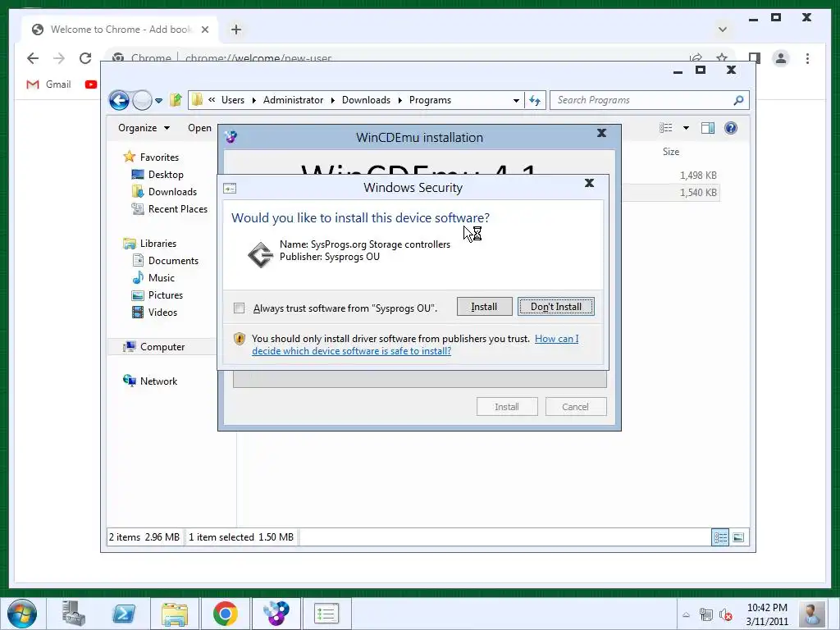Click the change view icon

pyautogui.click(x=666, y=128)
